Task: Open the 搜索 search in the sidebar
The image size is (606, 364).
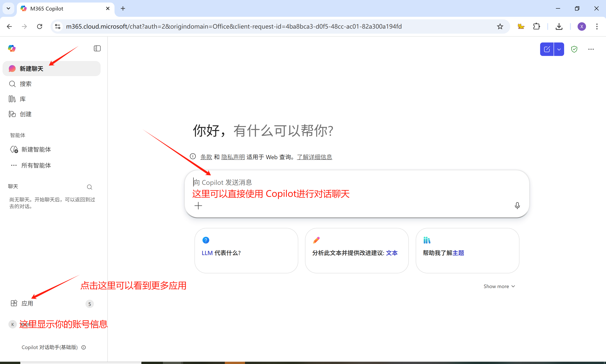Action: (26, 84)
